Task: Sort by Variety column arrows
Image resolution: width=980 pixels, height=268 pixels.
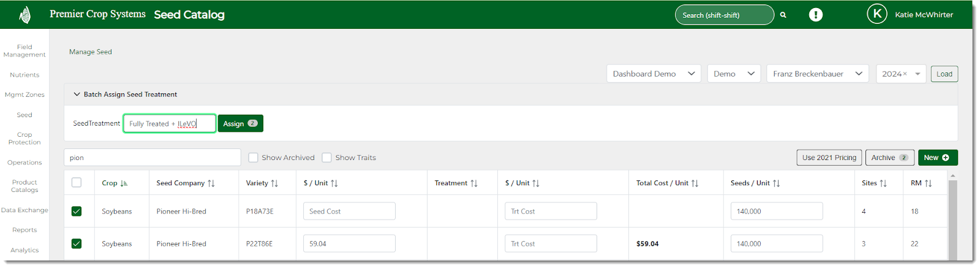Action: (x=274, y=183)
